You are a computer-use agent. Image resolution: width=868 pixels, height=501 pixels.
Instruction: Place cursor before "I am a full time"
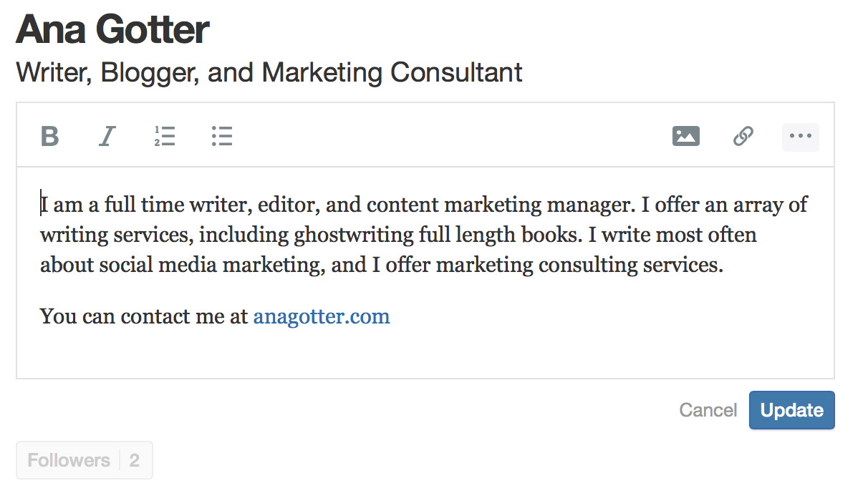pyautogui.click(x=41, y=205)
